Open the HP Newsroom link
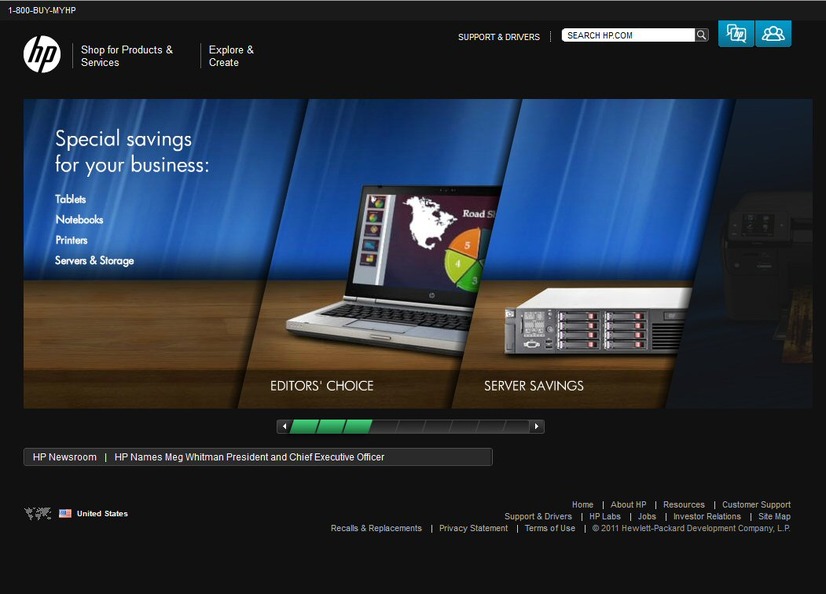Viewport: 826px width, 594px height. [65, 457]
